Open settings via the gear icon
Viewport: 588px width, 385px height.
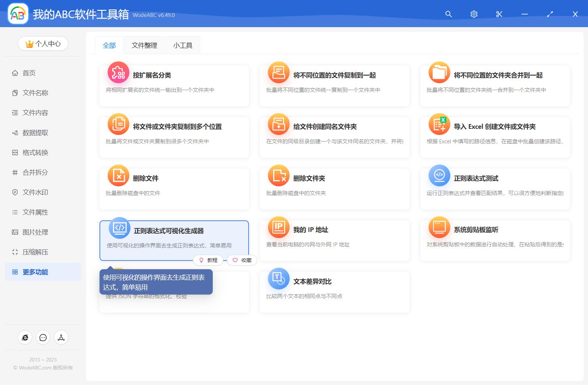pos(474,14)
